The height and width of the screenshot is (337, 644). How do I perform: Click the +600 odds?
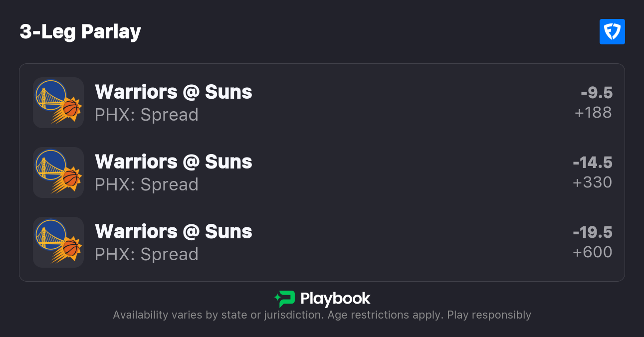coord(592,252)
